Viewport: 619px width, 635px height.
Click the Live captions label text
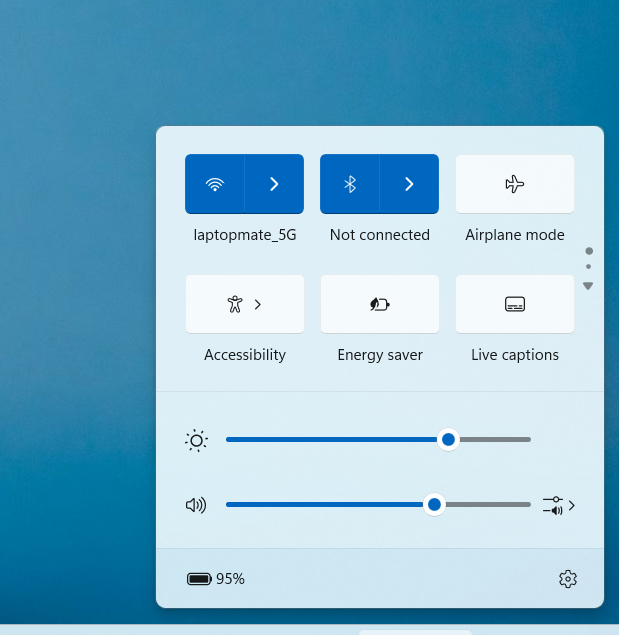click(514, 355)
